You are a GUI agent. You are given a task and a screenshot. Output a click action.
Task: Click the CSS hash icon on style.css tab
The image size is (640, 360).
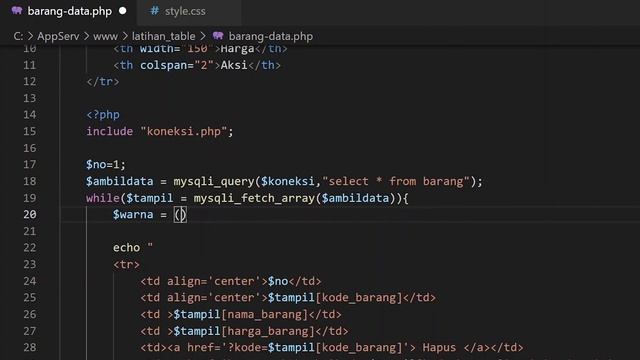154,11
